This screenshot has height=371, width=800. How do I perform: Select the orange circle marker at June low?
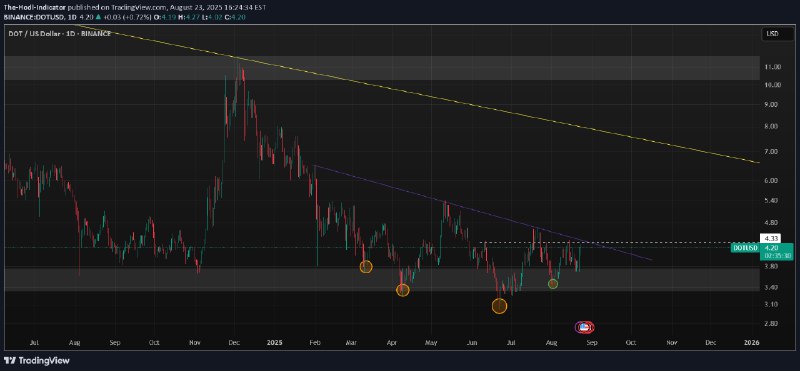tap(499, 306)
